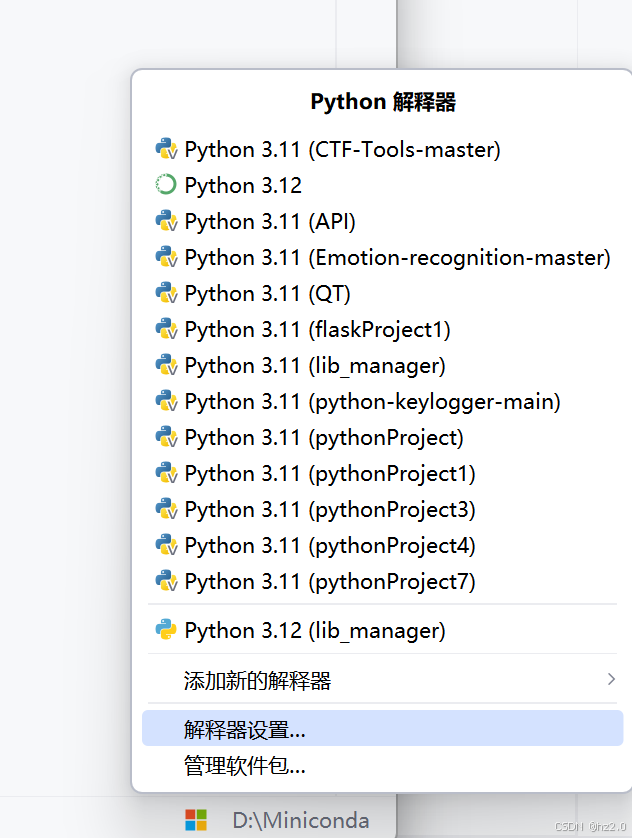
Task: Open 管理软件包... manage packages
Action: coord(383,765)
